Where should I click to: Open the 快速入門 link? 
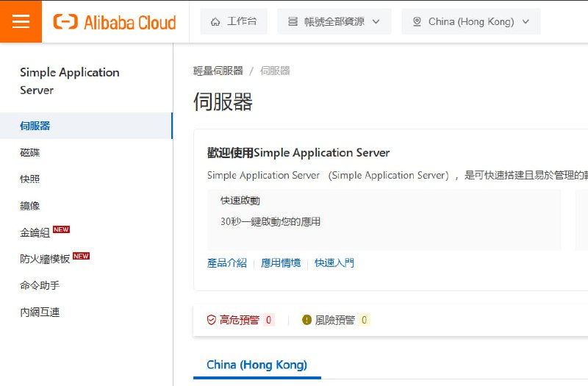click(334, 263)
